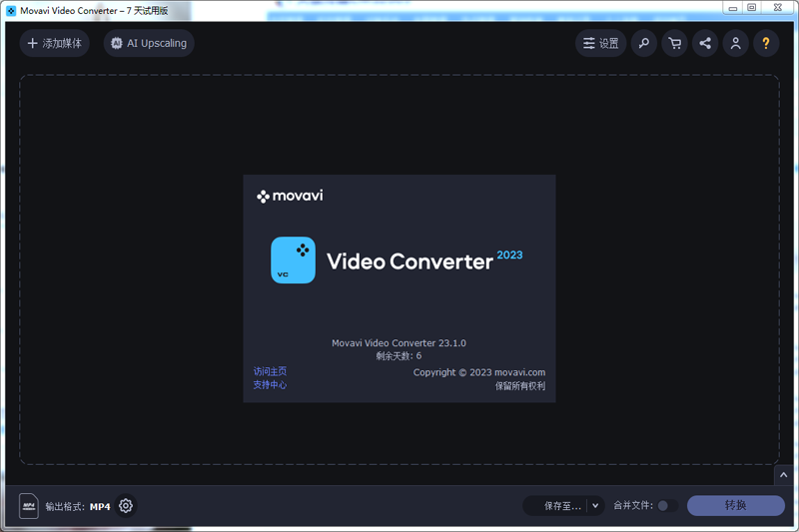Click the key icon to activate license
The image size is (799, 532).
[x=644, y=43]
